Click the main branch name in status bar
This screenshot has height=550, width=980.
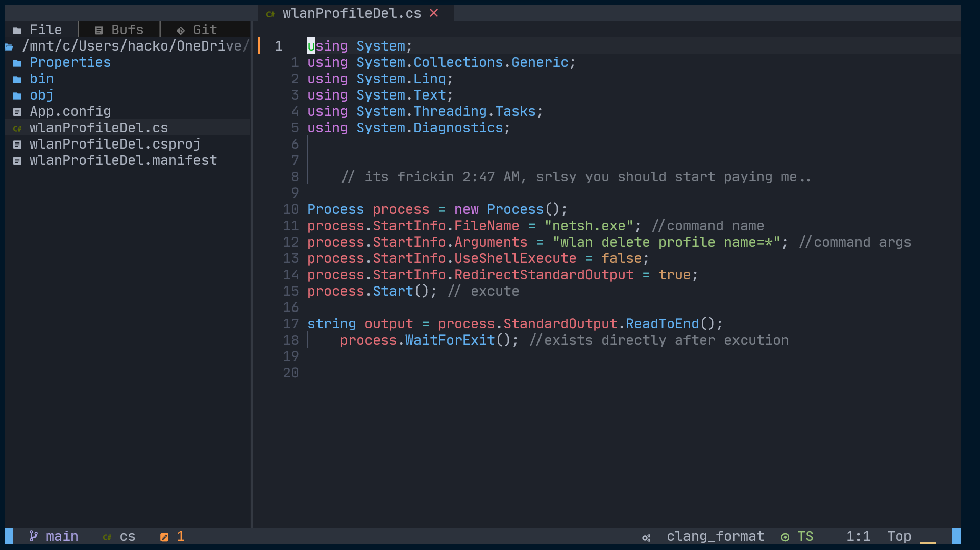click(x=62, y=536)
